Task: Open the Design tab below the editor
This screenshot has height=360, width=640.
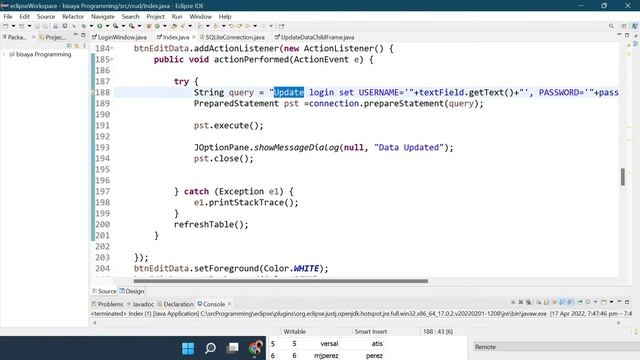Action: click(x=131, y=291)
